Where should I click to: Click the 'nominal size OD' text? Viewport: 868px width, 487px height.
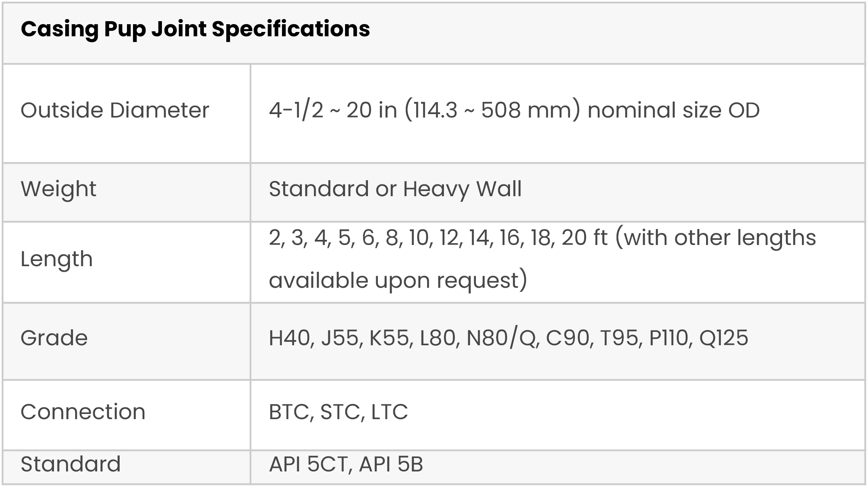pos(673,110)
